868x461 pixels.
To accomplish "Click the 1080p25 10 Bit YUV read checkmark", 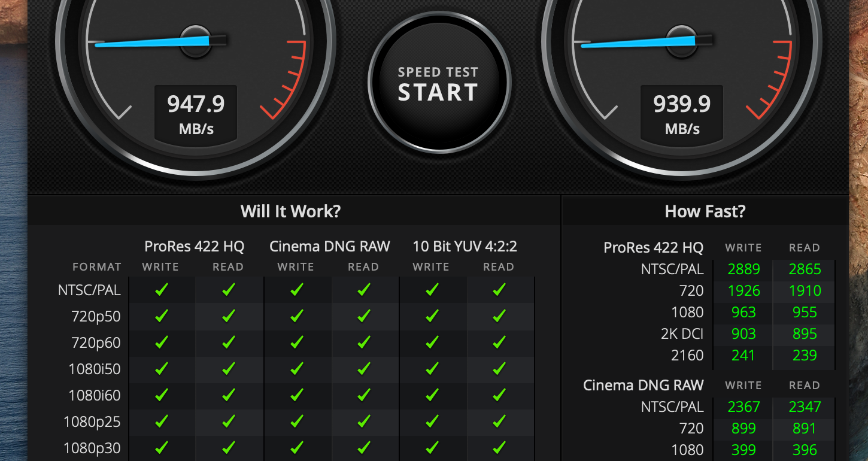I will pos(499,422).
